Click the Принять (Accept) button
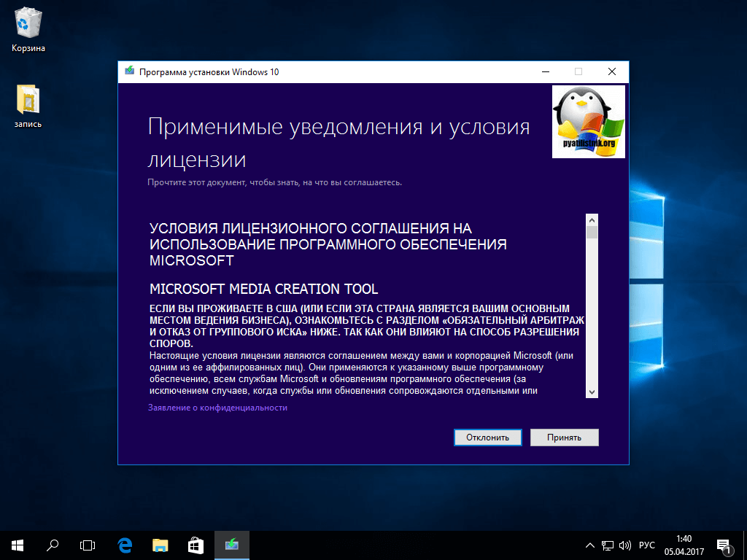Screen dimensions: 747x560 click(564, 437)
